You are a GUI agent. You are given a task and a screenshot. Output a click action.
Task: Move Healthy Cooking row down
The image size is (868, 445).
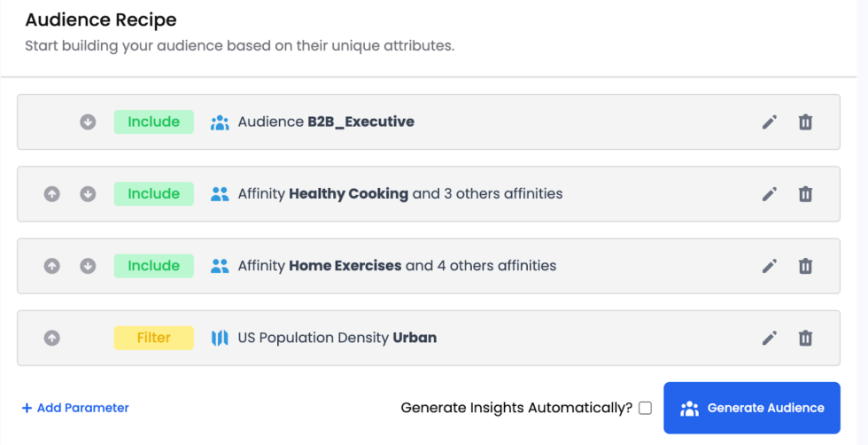tap(88, 194)
